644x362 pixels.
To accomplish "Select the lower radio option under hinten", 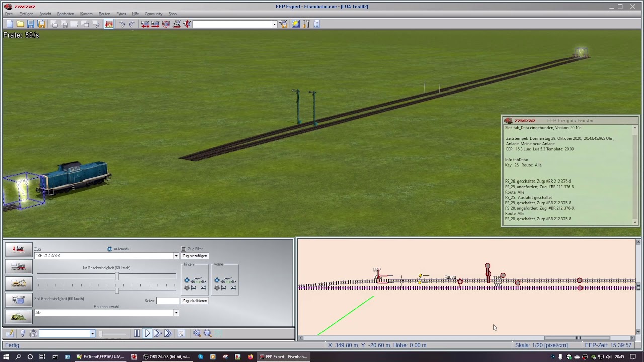I will [x=187, y=288].
